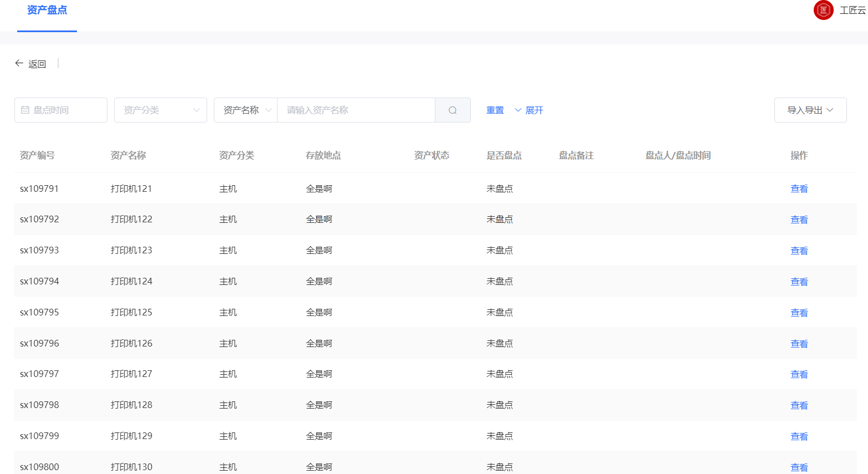Click the search magnifier icon

452,110
